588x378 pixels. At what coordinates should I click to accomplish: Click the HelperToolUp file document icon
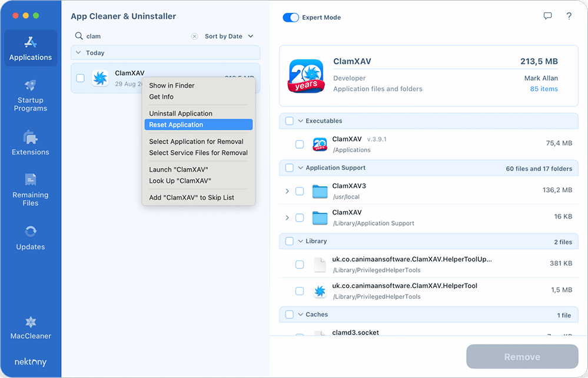point(320,265)
